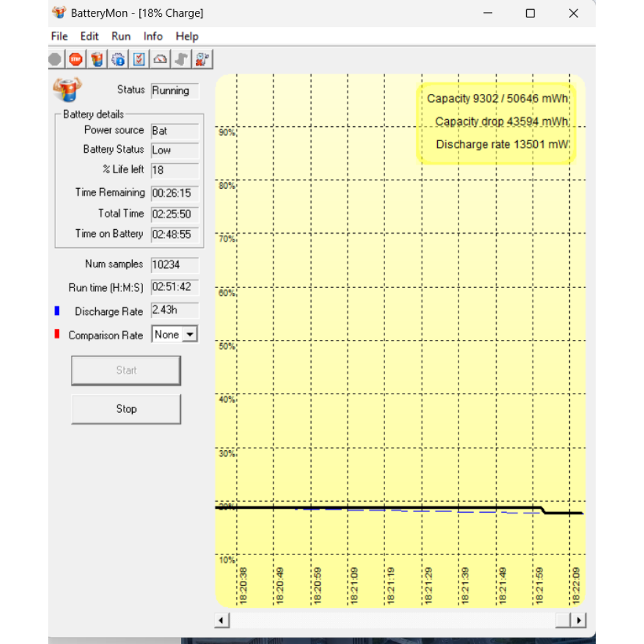Open the Edit menu

click(90, 36)
